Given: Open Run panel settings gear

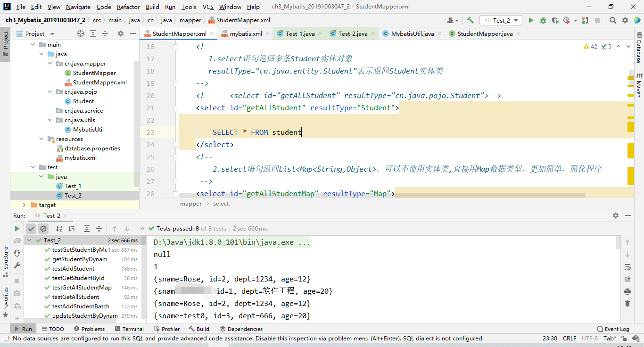Looking at the screenshot, I should 616,215.
